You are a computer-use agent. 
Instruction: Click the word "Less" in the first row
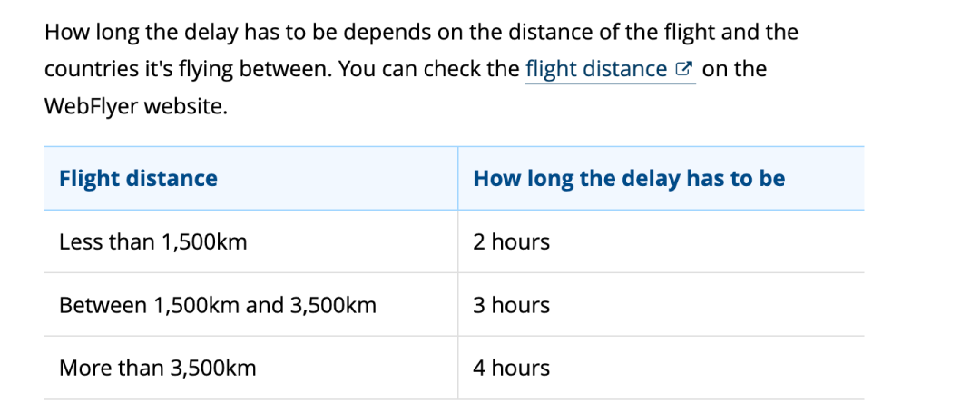(x=81, y=241)
